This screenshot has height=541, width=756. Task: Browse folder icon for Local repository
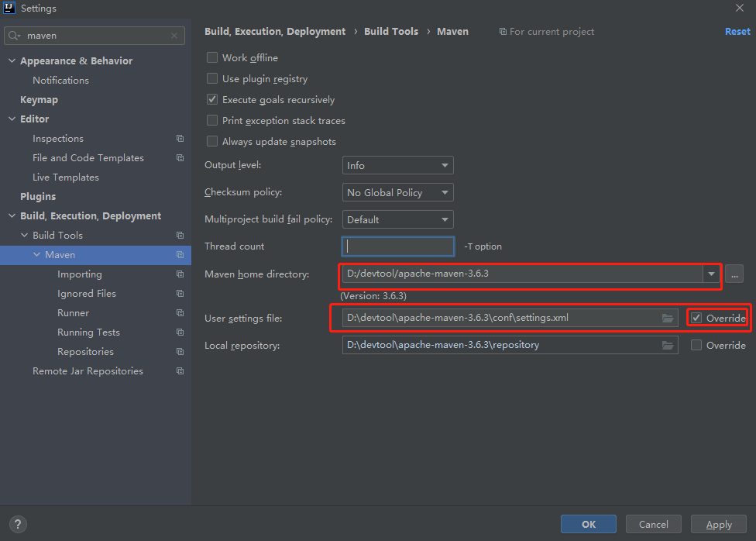(x=667, y=345)
